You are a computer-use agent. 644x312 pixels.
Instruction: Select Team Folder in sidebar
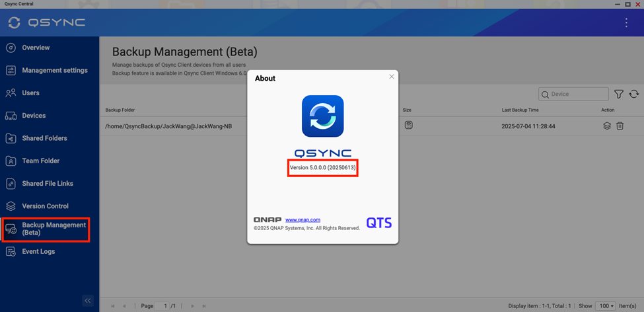pos(40,161)
